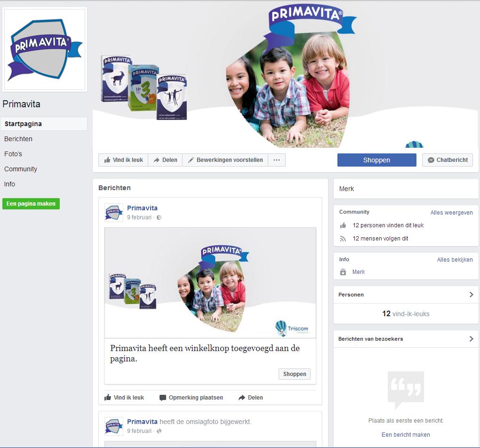The image size is (480, 448).
Task: Open the Startpagina tab in sidebar
Action: click(44, 124)
